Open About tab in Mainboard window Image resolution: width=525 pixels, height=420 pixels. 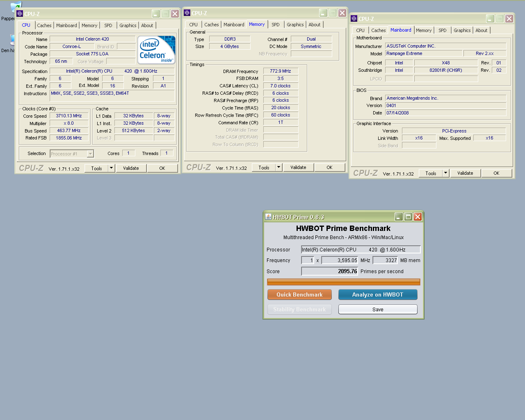click(x=482, y=30)
